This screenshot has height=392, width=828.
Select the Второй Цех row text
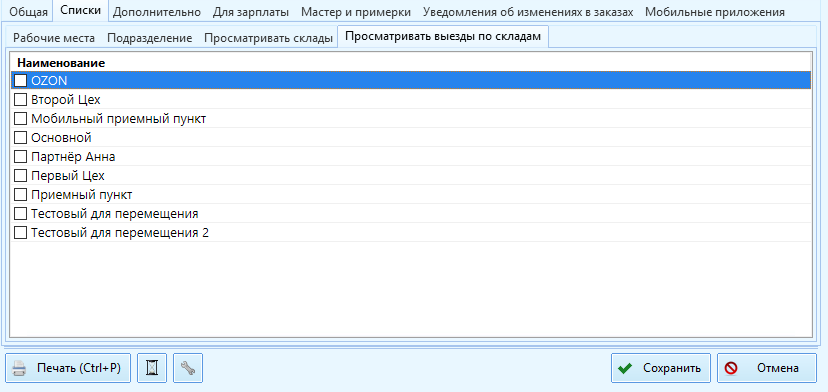pyautogui.click(x=65, y=99)
